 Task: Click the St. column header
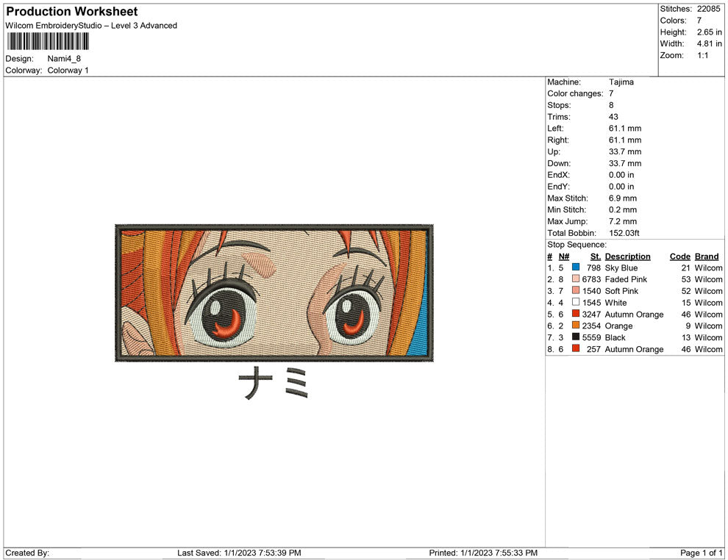click(x=596, y=256)
